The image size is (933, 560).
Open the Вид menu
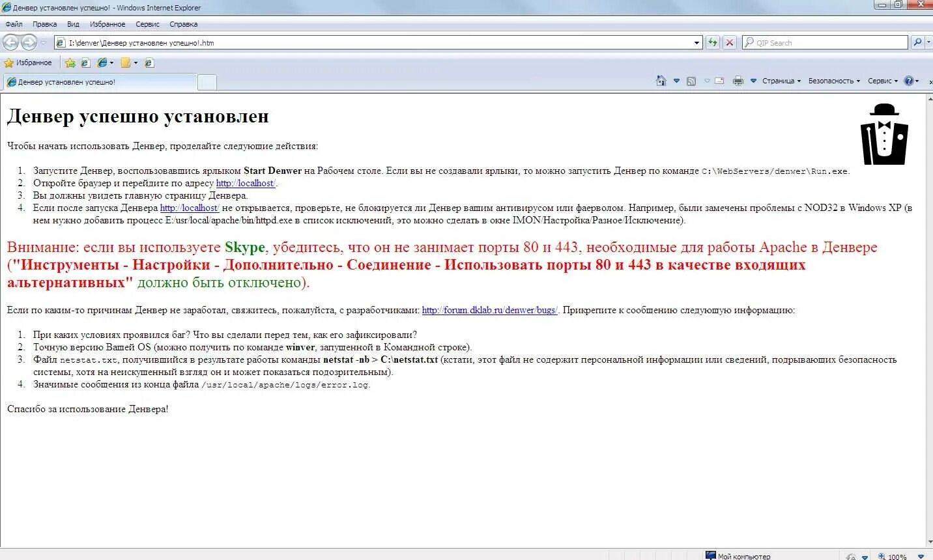73,24
